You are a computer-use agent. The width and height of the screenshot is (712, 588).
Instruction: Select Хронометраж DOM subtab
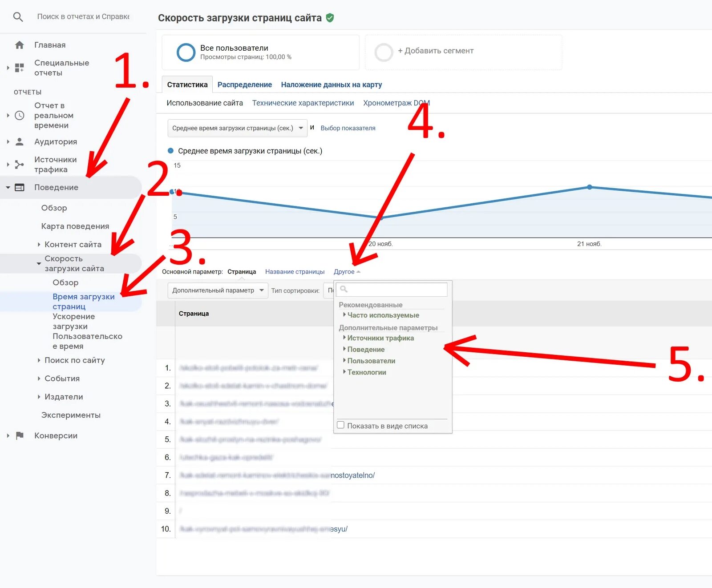[396, 103]
